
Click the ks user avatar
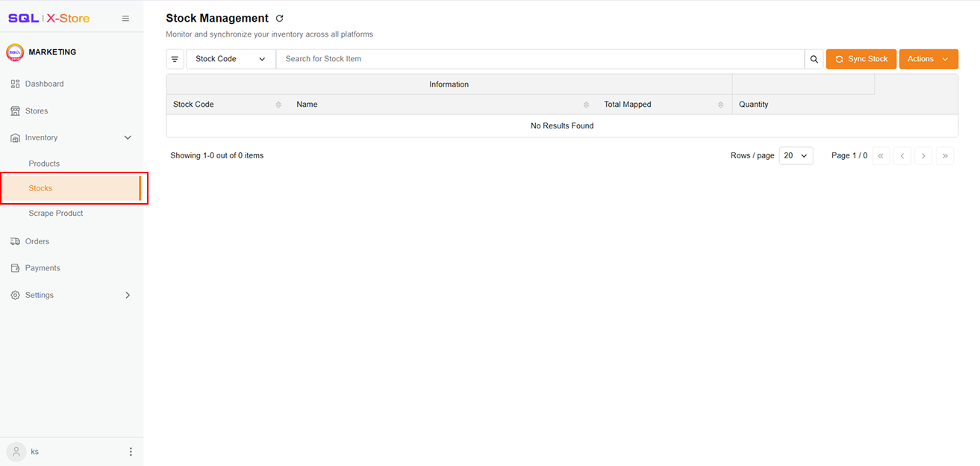pos(16,452)
